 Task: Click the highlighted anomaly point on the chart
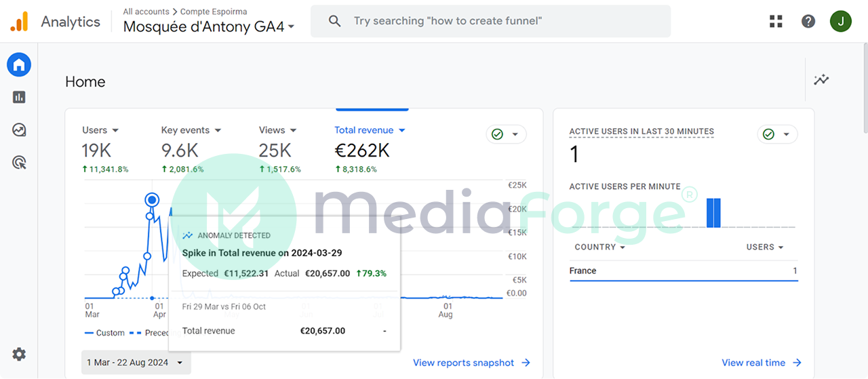coord(152,199)
